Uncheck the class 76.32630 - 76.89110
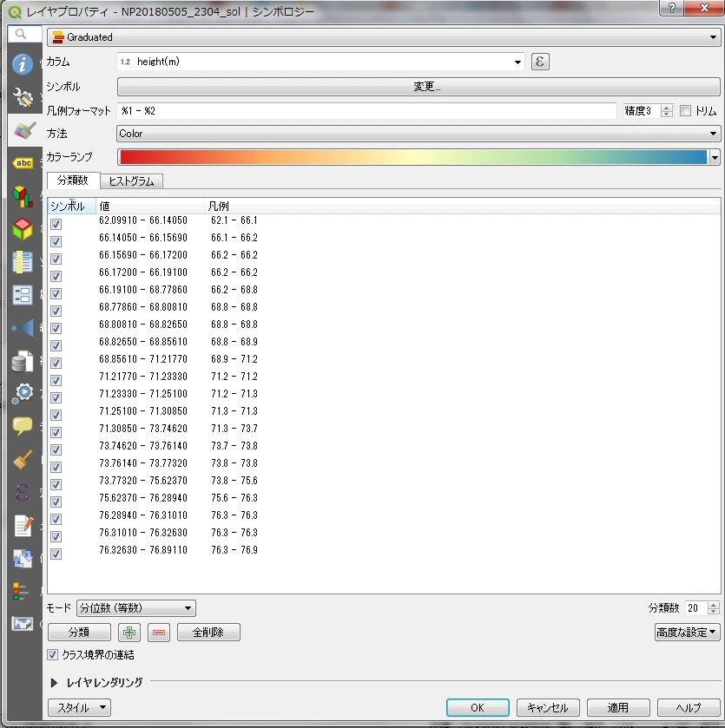Viewport: 725px width, 728px height. pos(56,554)
